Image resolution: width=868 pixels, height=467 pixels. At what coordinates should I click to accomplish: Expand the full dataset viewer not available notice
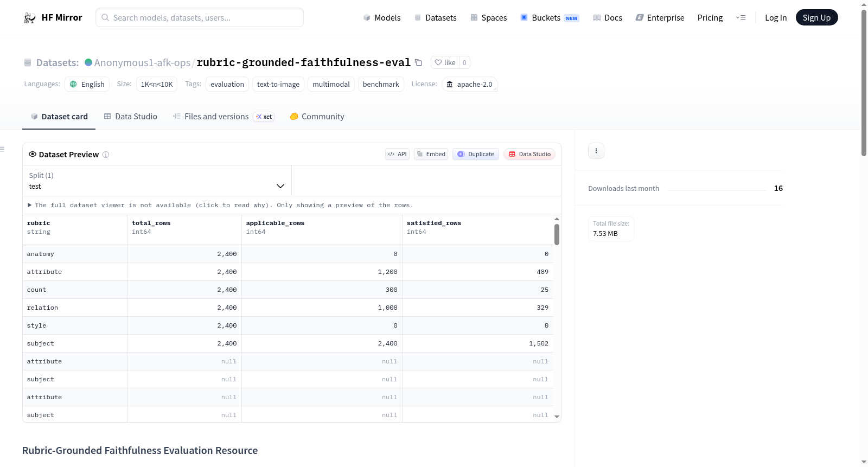[220, 205]
